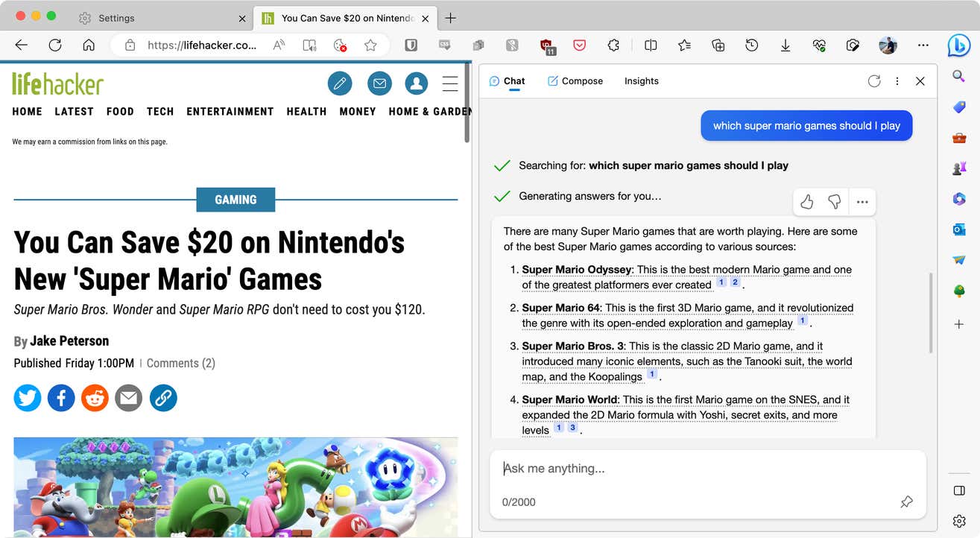Open the Bitwarden shield extension icon

[411, 45]
